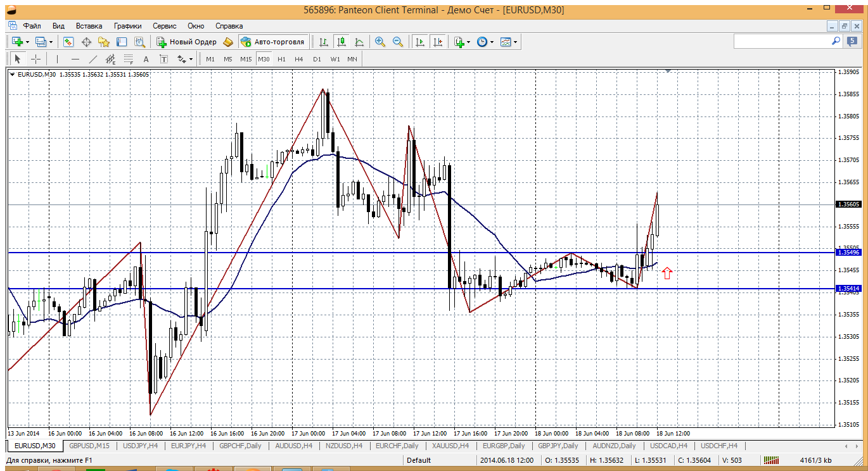Select the text "A" drawing tool
Image resolution: width=868 pixels, height=471 pixels.
[x=146, y=59]
